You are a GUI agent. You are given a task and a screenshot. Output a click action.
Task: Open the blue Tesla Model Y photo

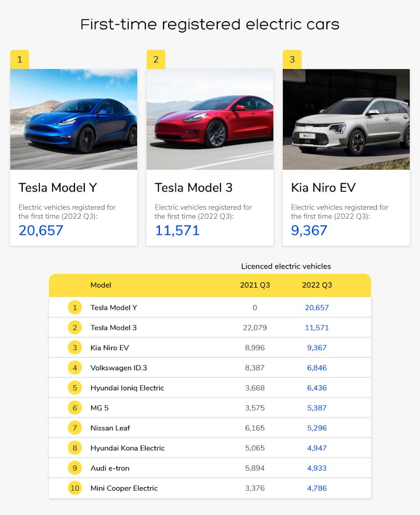74,119
